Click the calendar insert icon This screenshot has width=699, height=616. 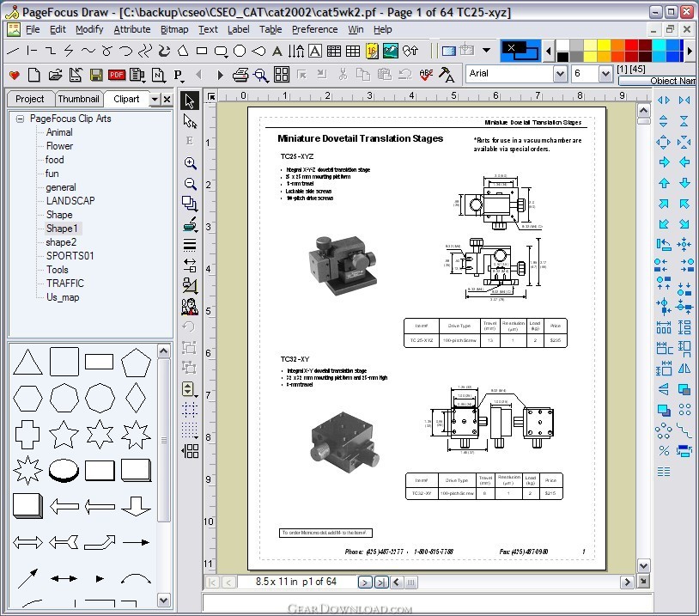point(372,51)
